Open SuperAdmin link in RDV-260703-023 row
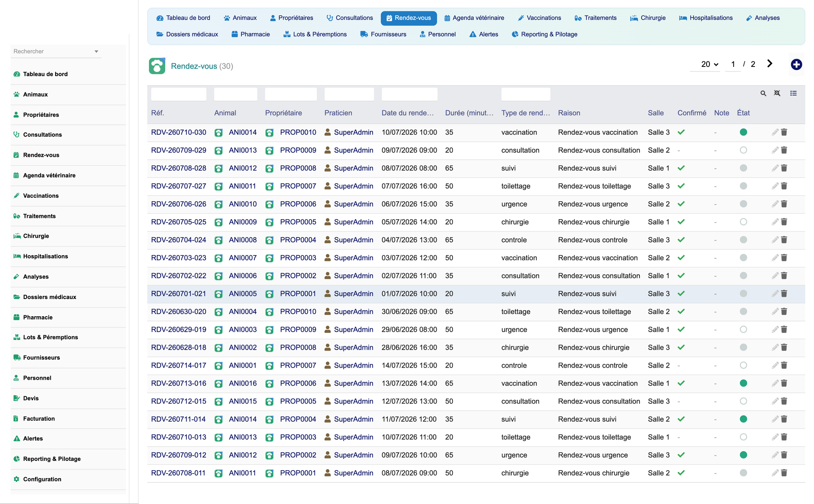 point(353,258)
